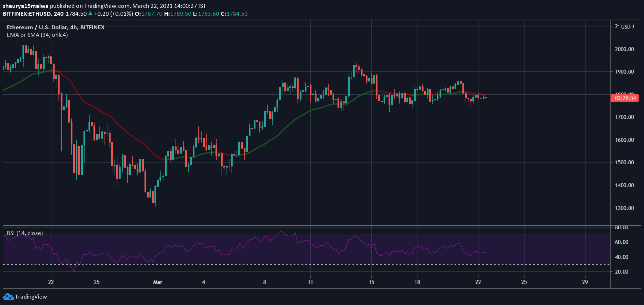Click the red countdown price label 03:29:34
644x305 pixels.
click(625, 98)
